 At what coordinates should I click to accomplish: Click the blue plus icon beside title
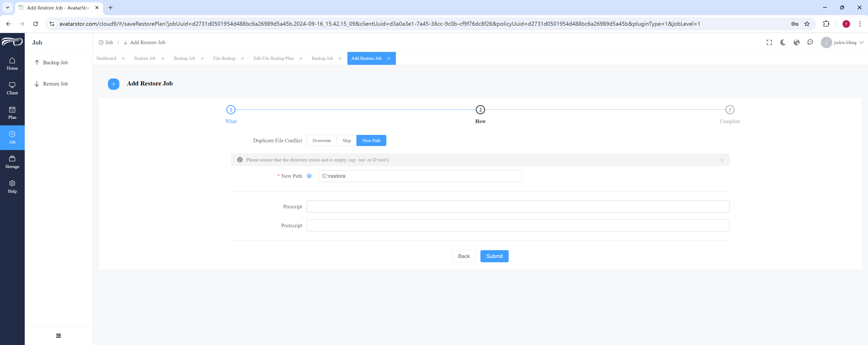click(x=114, y=84)
